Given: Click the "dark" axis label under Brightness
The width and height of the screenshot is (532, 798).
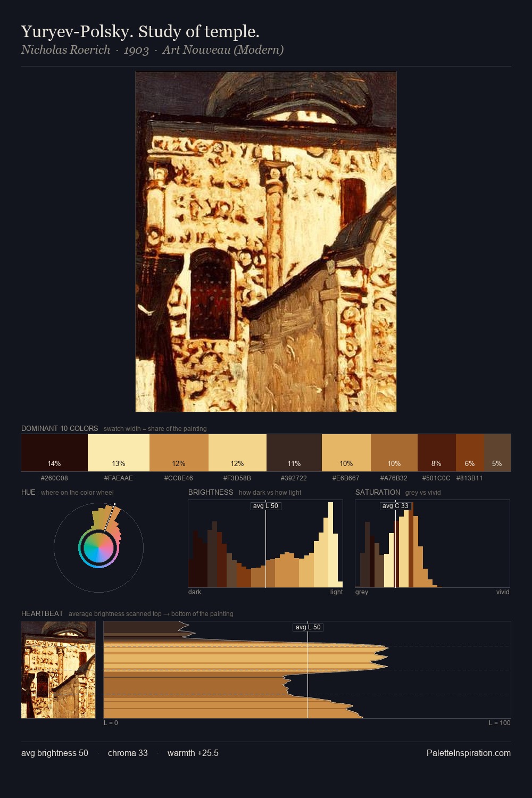Looking at the screenshot, I should (x=195, y=592).
